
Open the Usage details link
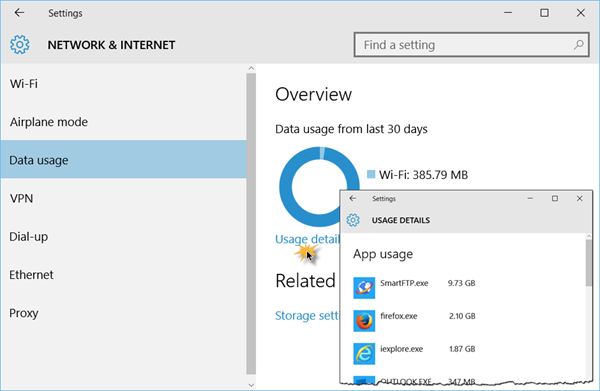pyautogui.click(x=307, y=239)
